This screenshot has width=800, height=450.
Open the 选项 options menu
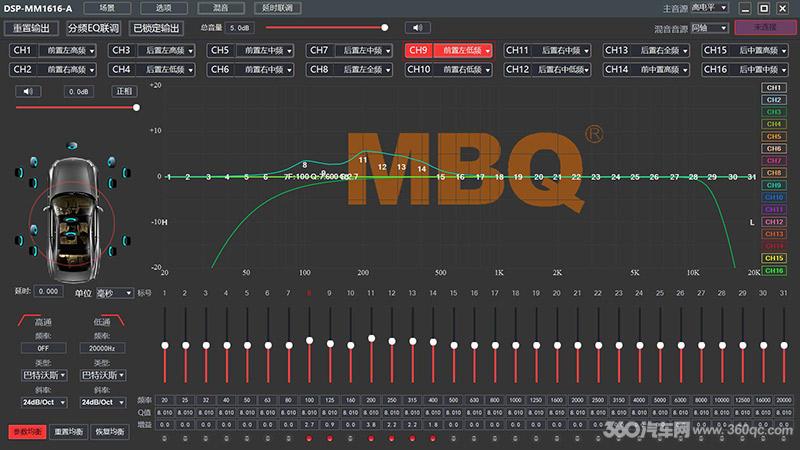click(164, 8)
